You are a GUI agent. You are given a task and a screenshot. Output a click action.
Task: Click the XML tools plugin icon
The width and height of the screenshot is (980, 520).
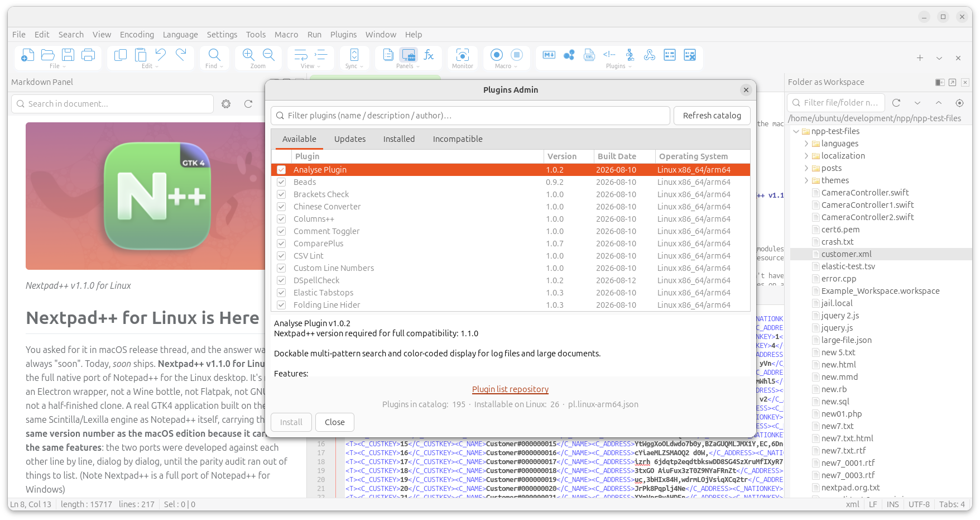click(589, 55)
